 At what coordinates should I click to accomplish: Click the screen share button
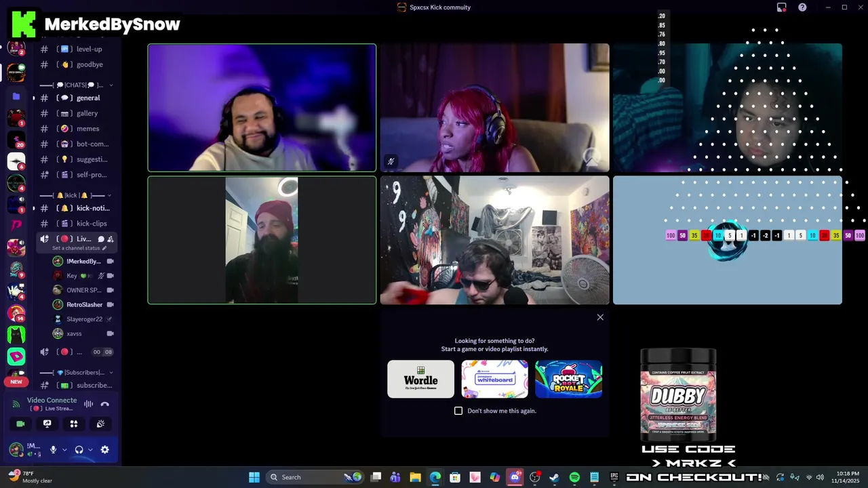(47, 424)
